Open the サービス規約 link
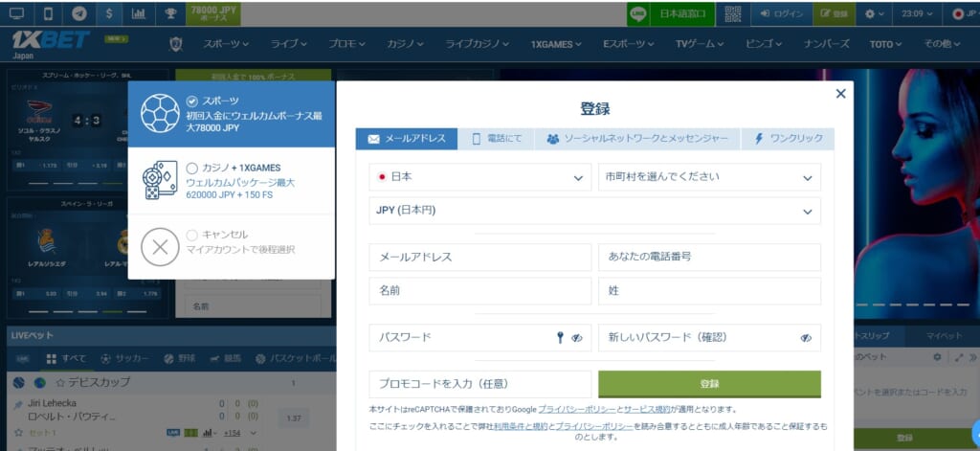This screenshot has width=980, height=451. pyautogui.click(x=647, y=410)
